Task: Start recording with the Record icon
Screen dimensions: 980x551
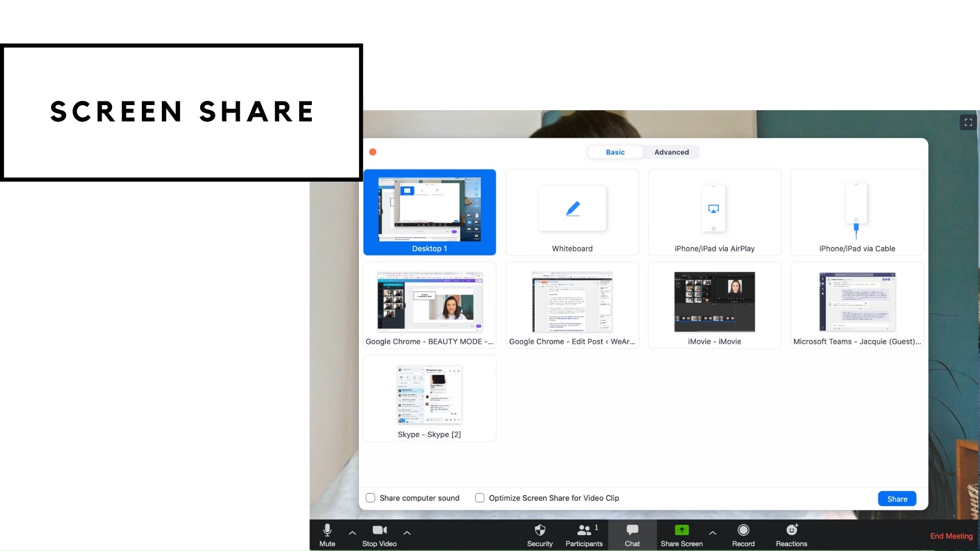Action: [x=743, y=531]
